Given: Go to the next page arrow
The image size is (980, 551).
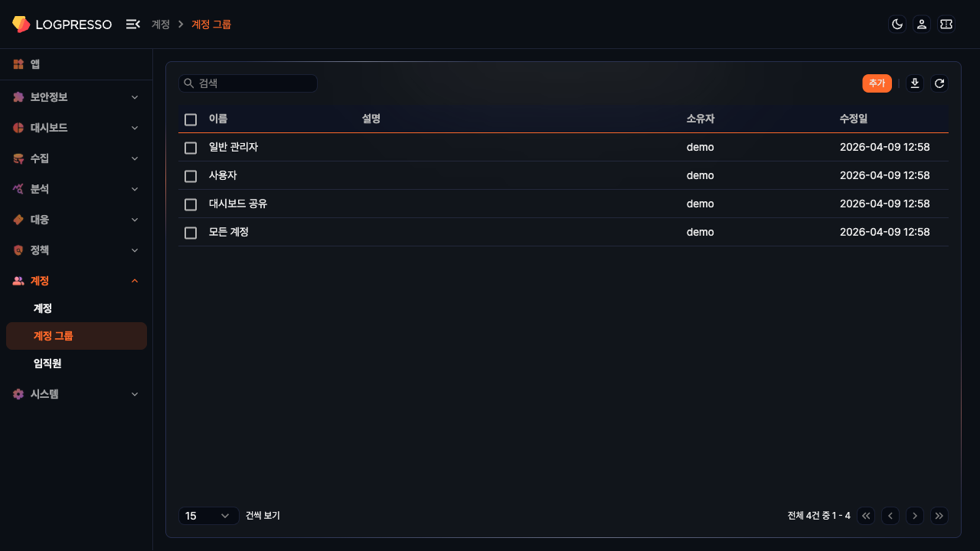Looking at the screenshot, I should (915, 516).
